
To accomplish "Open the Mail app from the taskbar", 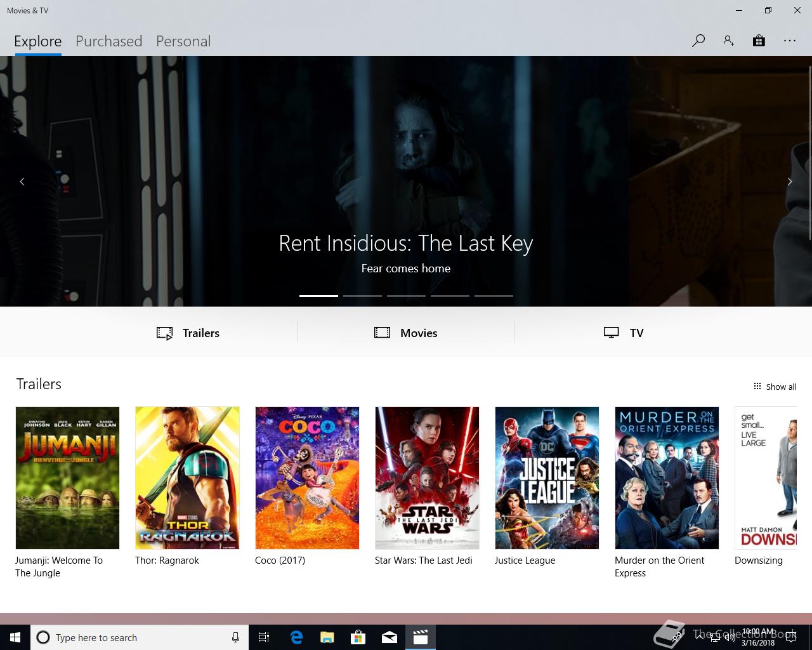I will pyautogui.click(x=390, y=637).
